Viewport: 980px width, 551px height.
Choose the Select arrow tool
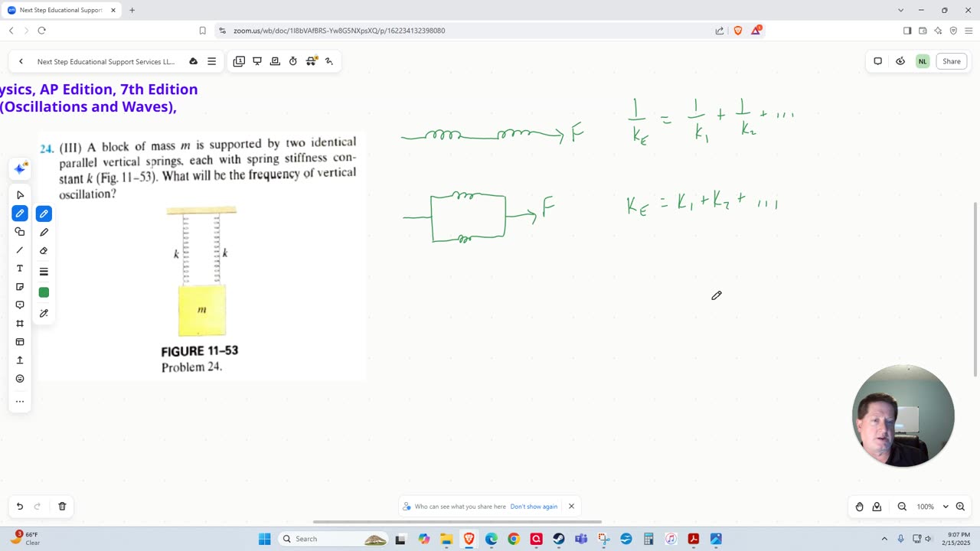[20, 195]
